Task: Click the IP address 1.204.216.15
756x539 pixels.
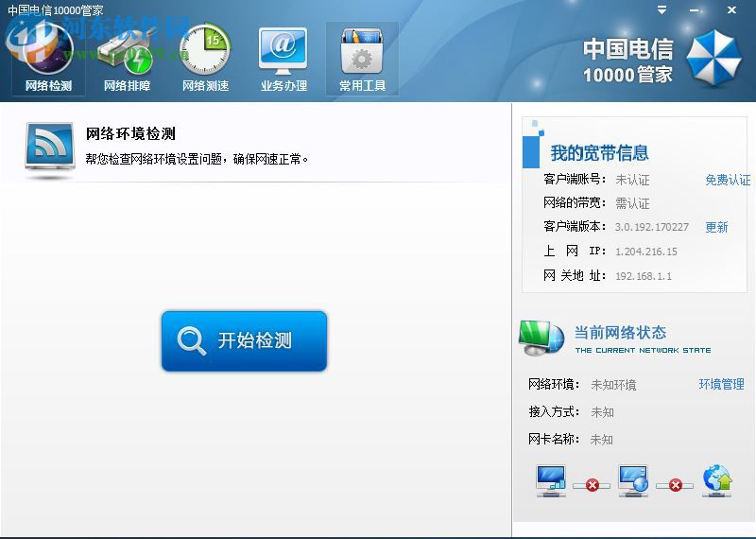Action: 646,252
